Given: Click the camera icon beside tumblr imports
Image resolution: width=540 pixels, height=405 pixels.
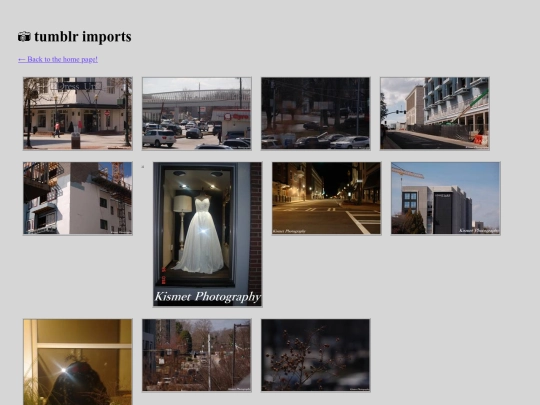Looking at the screenshot, I should [x=24, y=37].
